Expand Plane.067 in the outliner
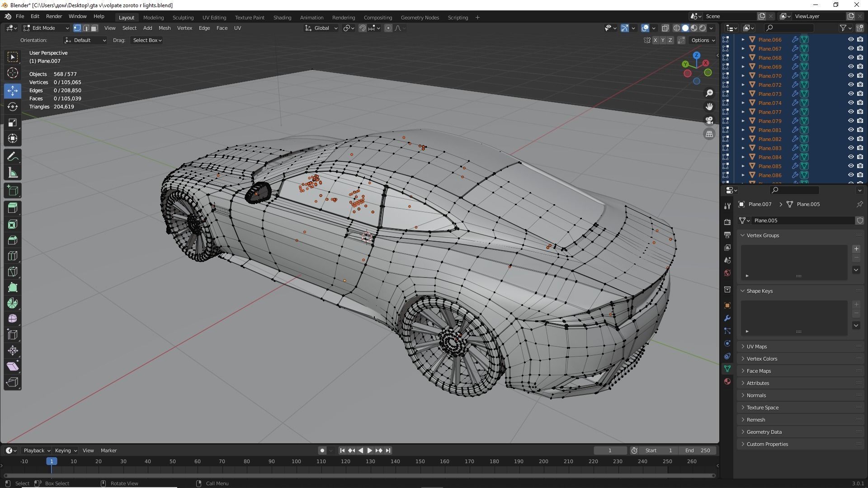The height and width of the screenshot is (488, 868). pos(743,48)
